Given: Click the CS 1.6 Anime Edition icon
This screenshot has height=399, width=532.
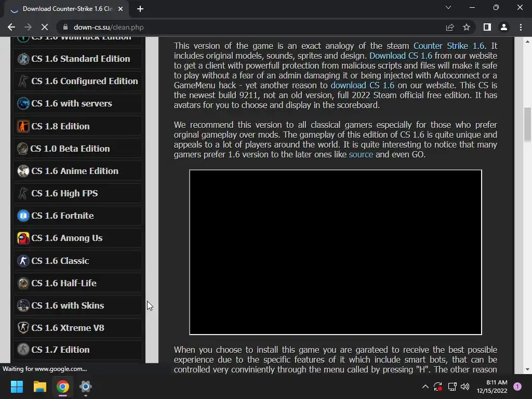Looking at the screenshot, I should tap(23, 171).
